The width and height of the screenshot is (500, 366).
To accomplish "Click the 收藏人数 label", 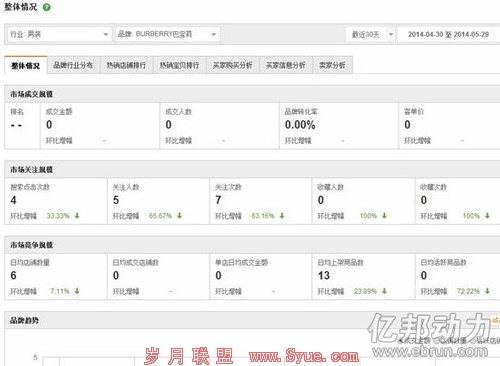I will tap(331, 187).
